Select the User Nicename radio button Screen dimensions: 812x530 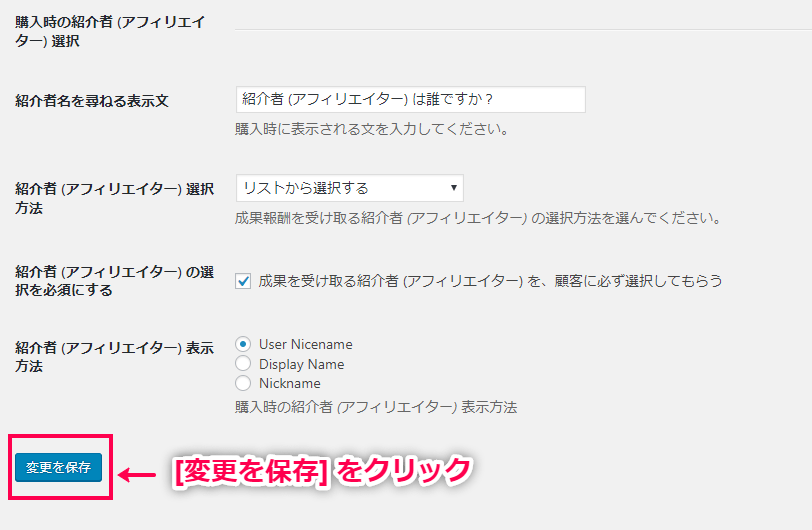click(243, 344)
